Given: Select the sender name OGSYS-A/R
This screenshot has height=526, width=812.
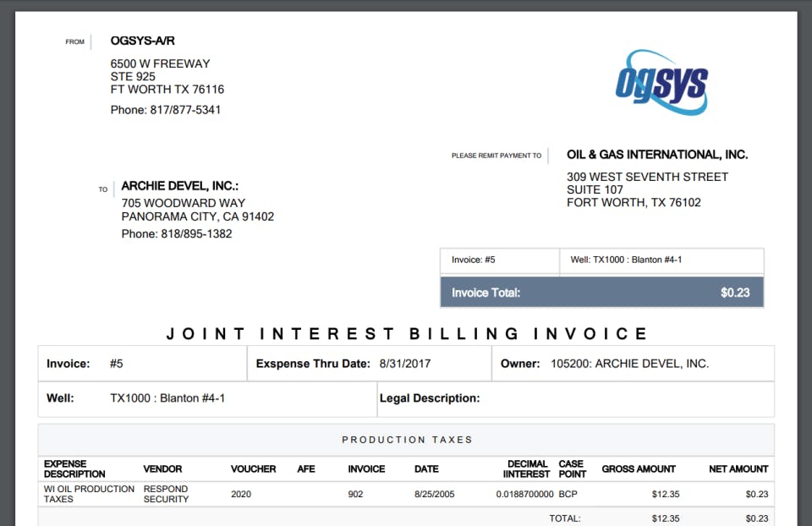Looking at the screenshot, I should [142, 41].
